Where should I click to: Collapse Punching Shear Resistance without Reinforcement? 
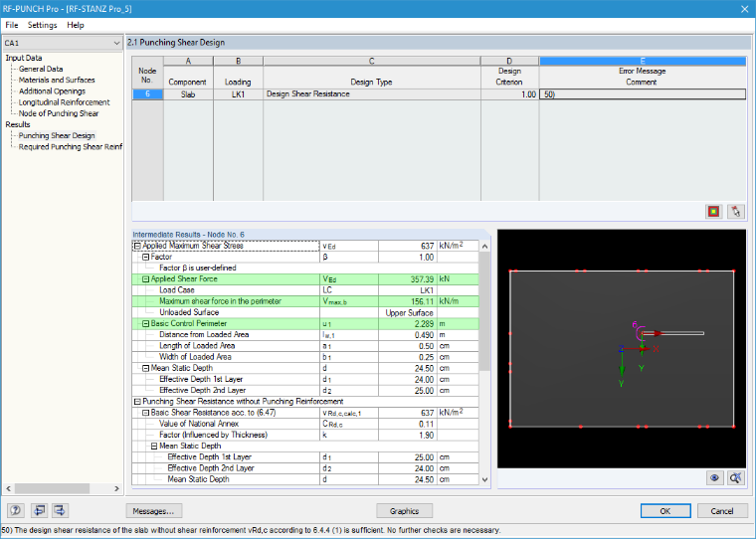coord(137,402)
